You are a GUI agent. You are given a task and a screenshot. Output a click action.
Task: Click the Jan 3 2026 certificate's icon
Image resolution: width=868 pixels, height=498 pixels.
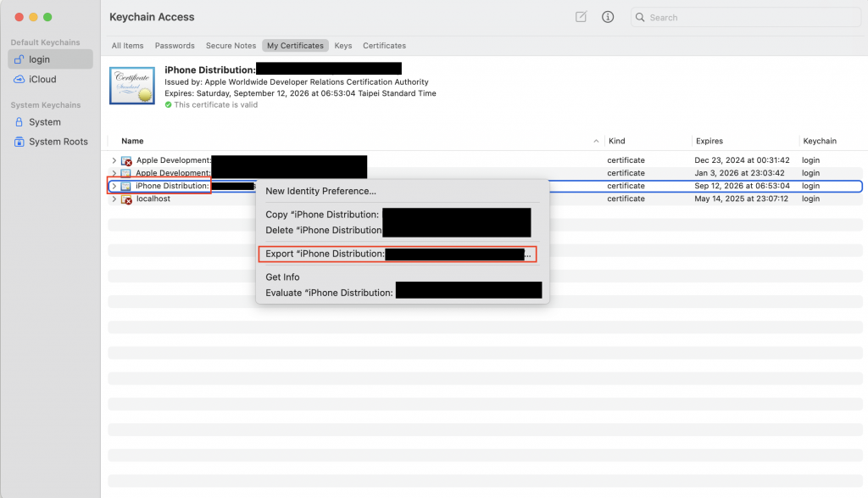pos(125,173)
